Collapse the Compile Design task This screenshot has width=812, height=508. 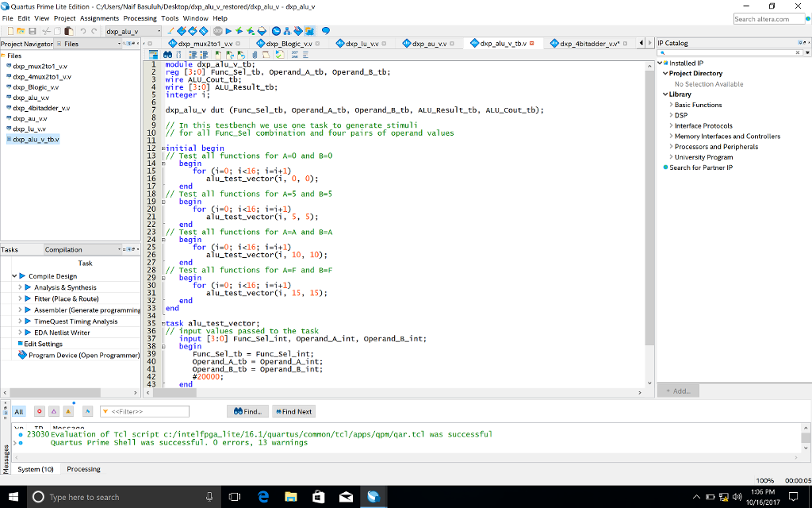click(14, 276)
